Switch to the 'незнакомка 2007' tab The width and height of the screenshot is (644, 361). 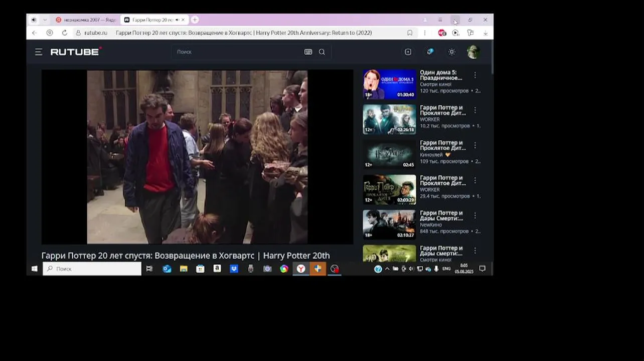coord(85,20)
